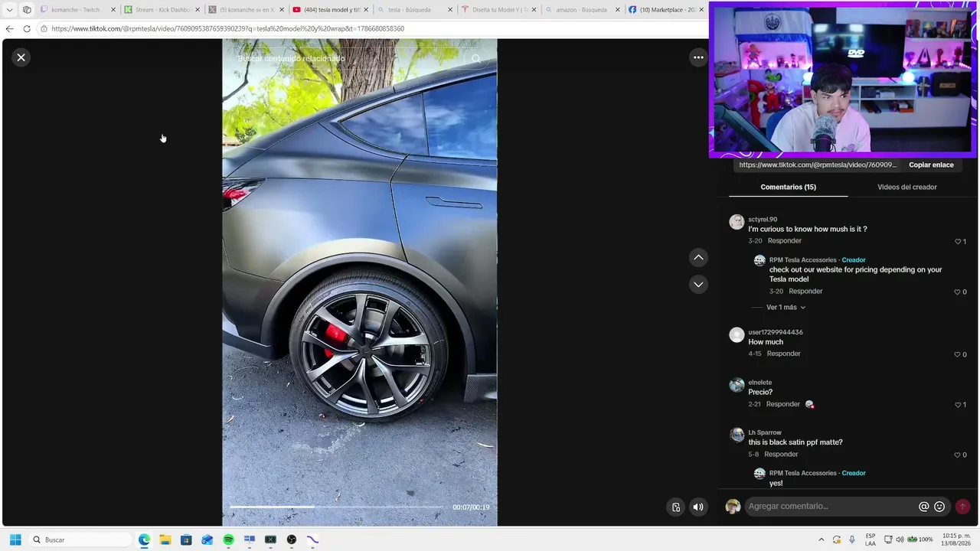Viewport: 980px width, 551px height.
Task: Toggle the icon left of the volume button
Action: point(676,507)
